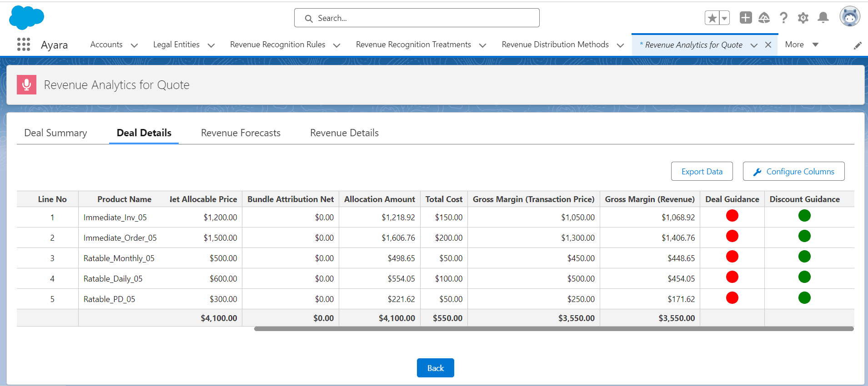Click the Back button
The image size is (868, 386).
click(435, 368)
